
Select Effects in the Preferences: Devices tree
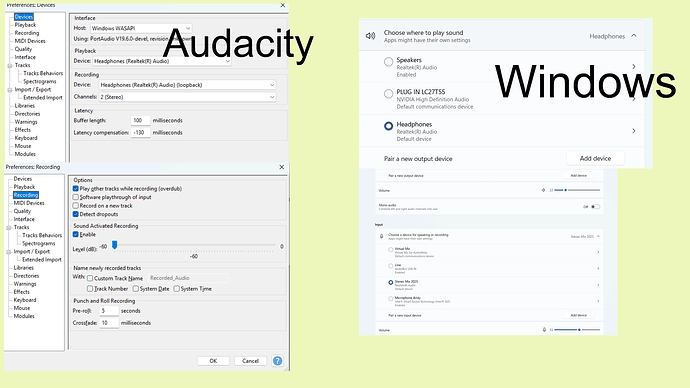tap(22, 130)
